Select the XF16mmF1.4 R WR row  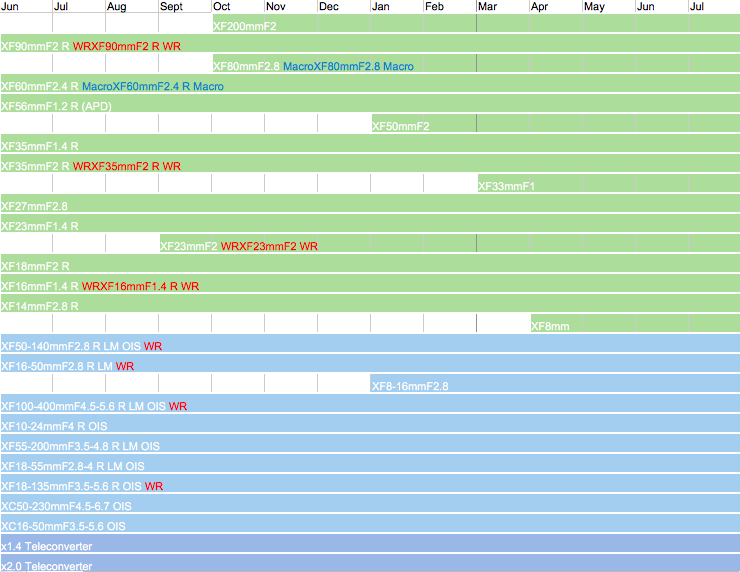pyautogui.click(x=370, y=283)
